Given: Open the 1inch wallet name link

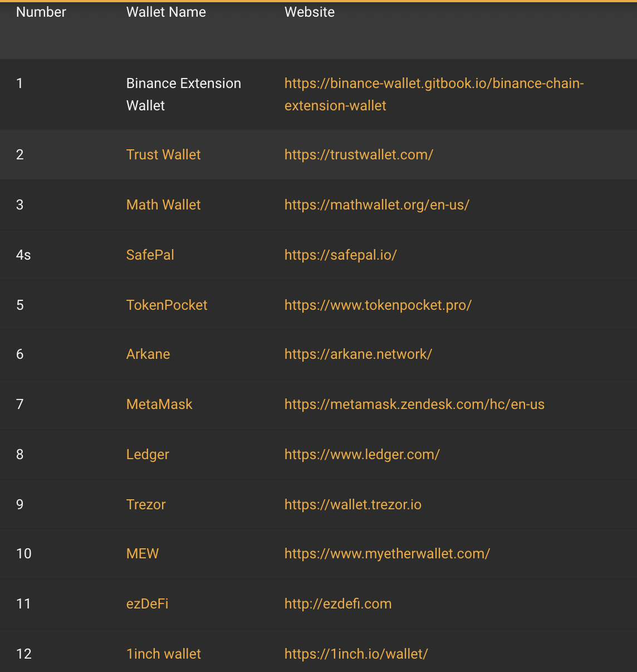Looking at the screenshot, I should click(x=163, y=654).
